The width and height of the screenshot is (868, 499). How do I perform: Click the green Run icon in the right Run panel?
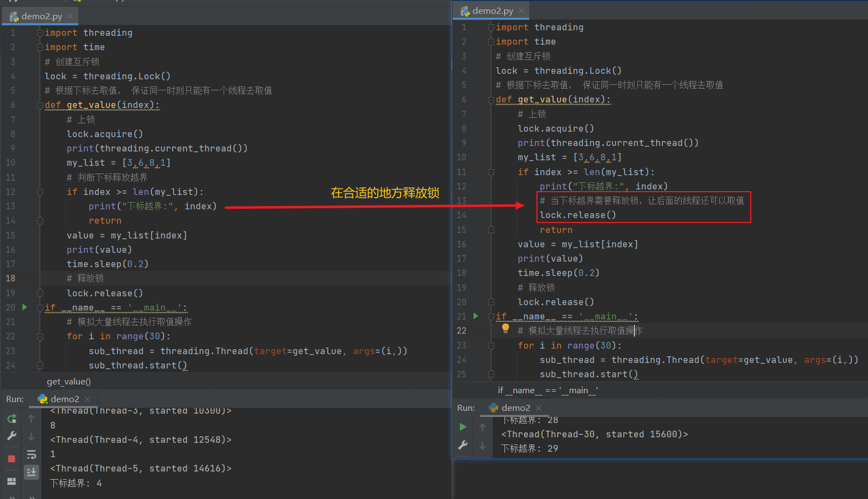pyautogui.click(x=463, y=427)
